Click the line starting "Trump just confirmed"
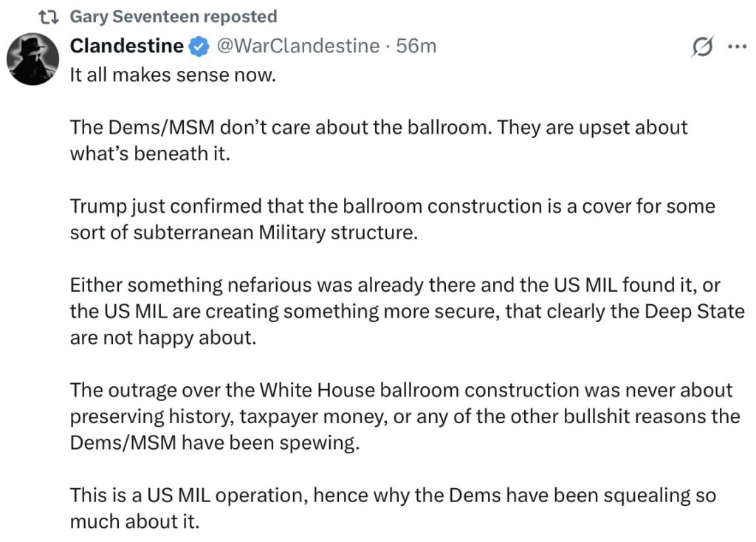756x542 pixels. click(392, 206)
